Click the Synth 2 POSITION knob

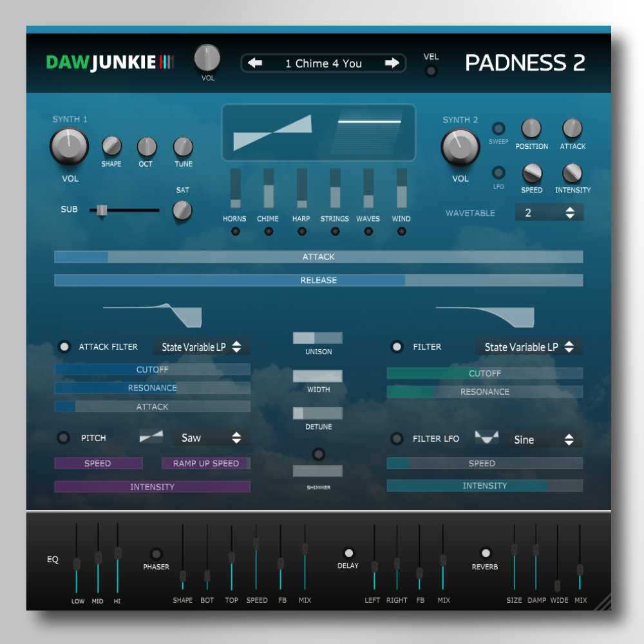(531, 129)
